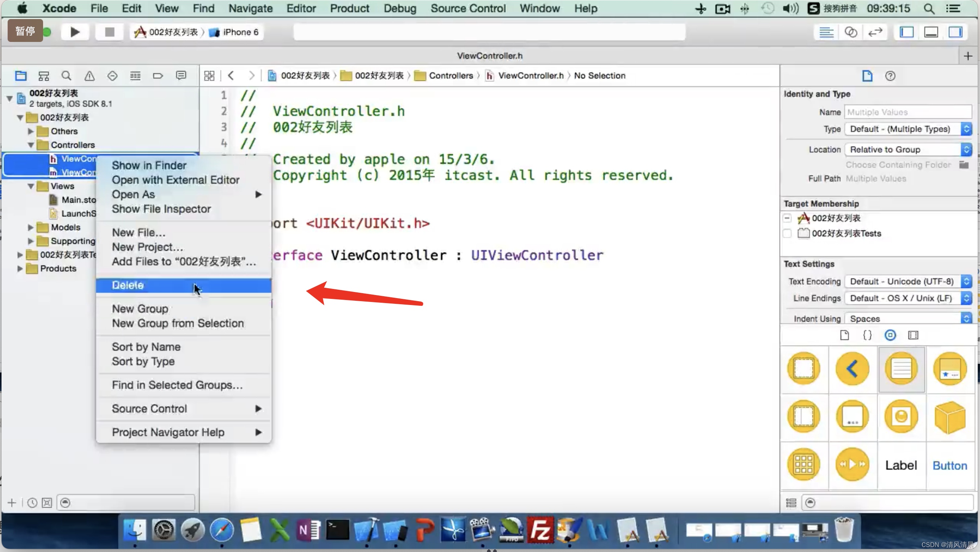Toggle the navigator panel visibility

(x=907, y=32)
